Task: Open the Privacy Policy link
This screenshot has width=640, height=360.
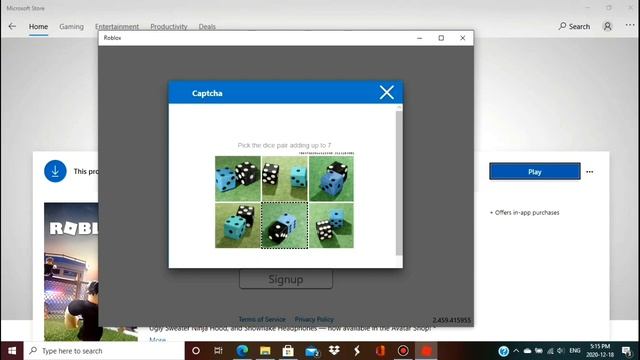Action: 314,319
